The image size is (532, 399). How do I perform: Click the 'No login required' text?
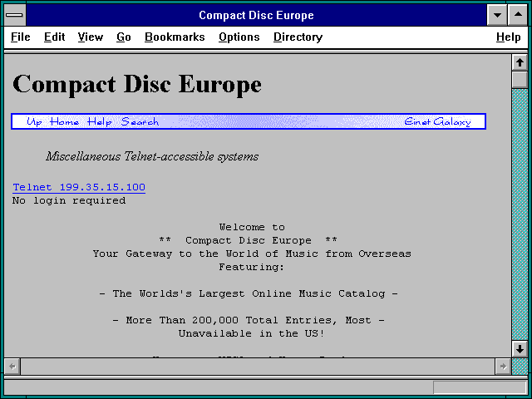(x=69, y=200)
